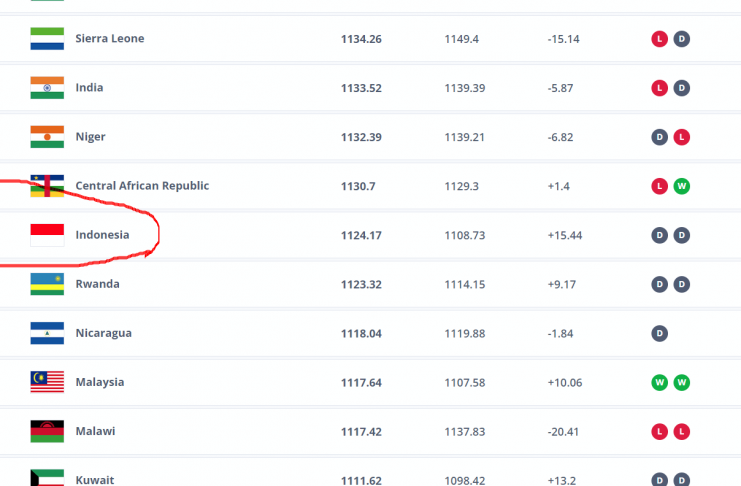Click the India flag icon
Viewport: 741px width, 486px height.
tap(47, 88)
